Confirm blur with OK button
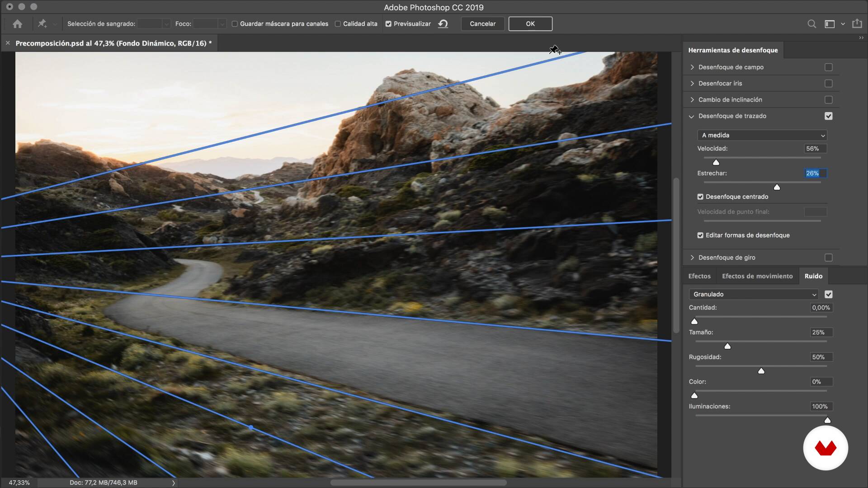The image size is (868, 488). click(530, 23)
